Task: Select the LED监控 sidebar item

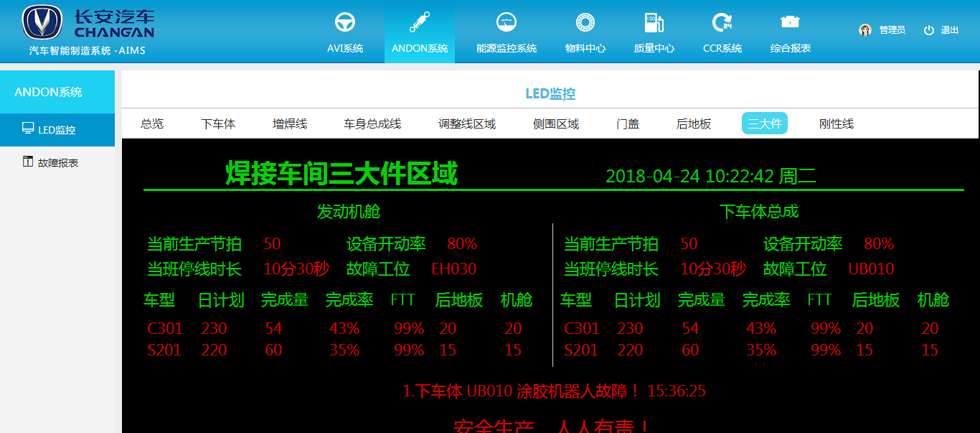Action: pos(57,130)
